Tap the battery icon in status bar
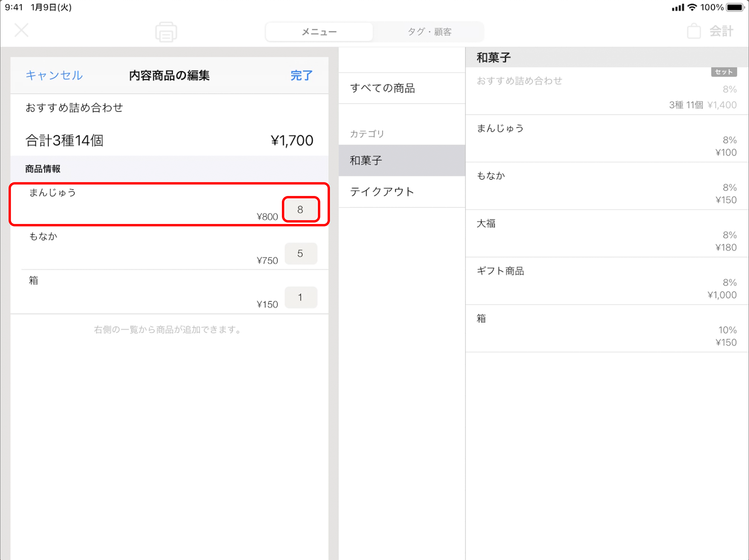Screen dimensions: 749x560 (x=735, y=7)
